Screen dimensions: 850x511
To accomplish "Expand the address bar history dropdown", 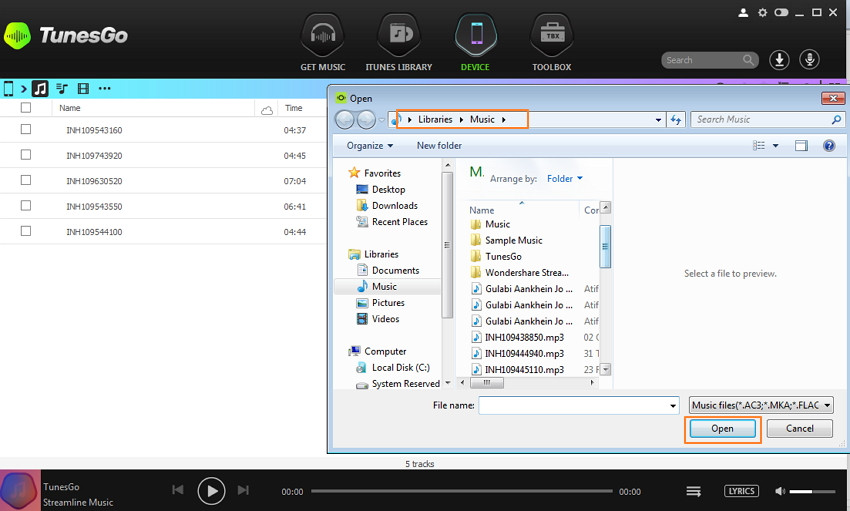I will coord(658,120).
